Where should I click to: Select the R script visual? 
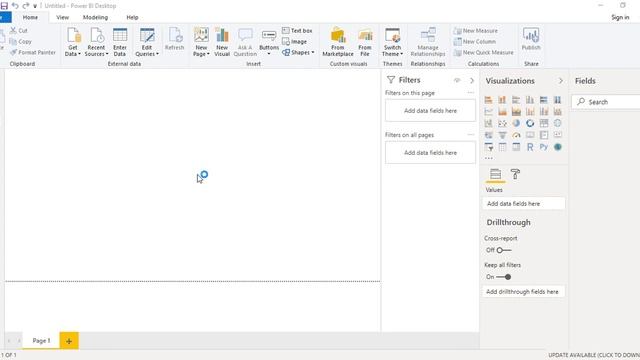pyautogui.click(x=530, y=147)
